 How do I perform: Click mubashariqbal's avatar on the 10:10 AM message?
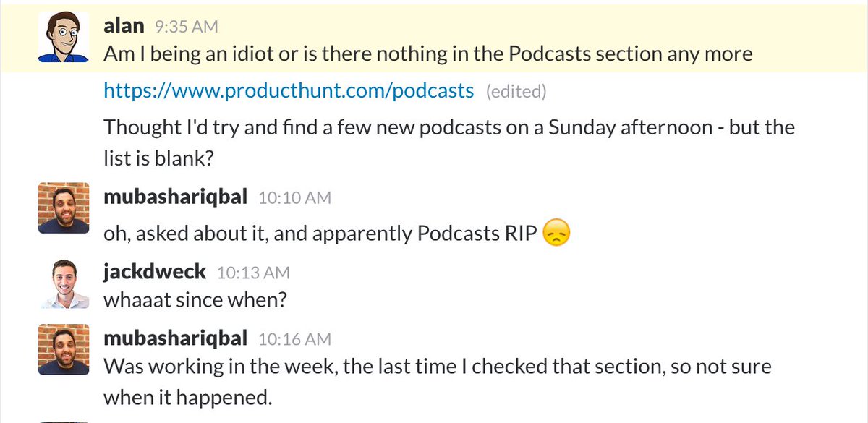click(64, 208)
